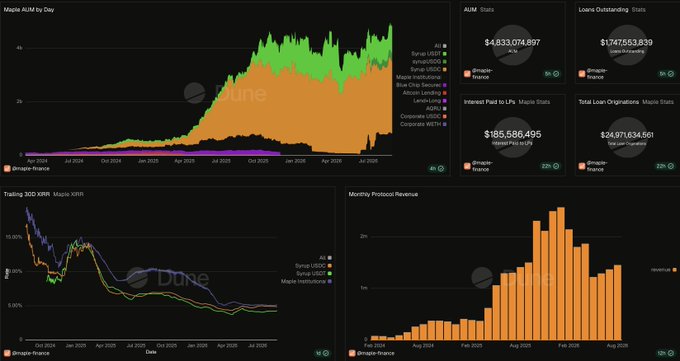Toggle syrupUSDG in the Maple AUM legend

pos(429,62)
